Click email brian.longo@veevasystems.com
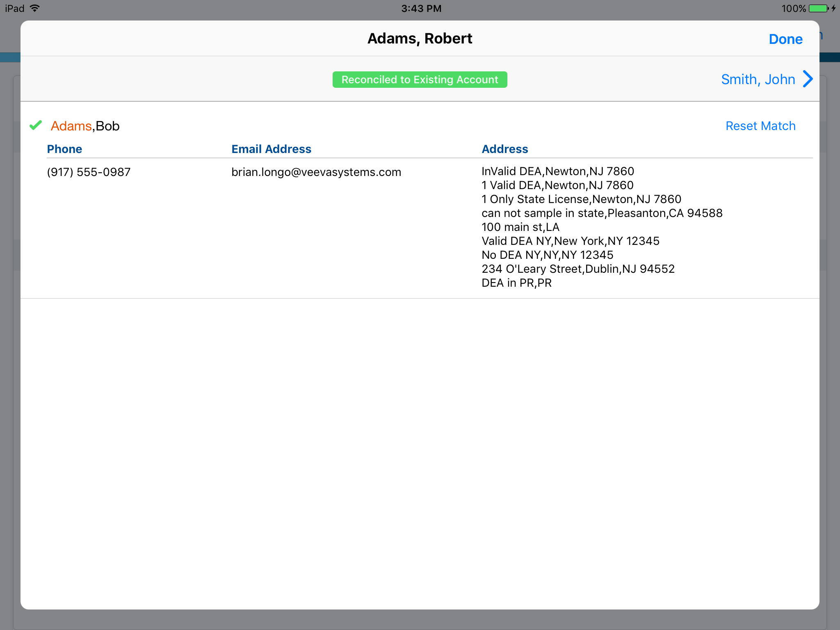This screenshot has height=630, width=840. 316,172
